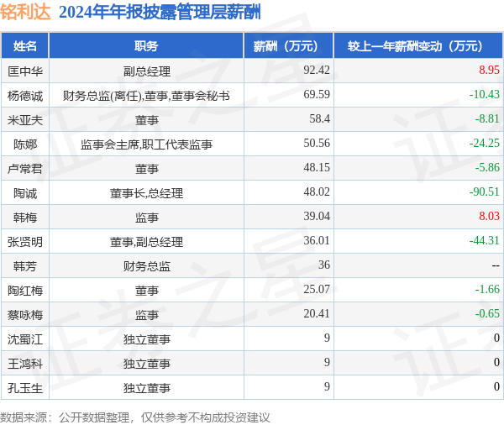Click the 数据来源 footnote text
This screenshot has width=504, height=425.
pos(135,417)
